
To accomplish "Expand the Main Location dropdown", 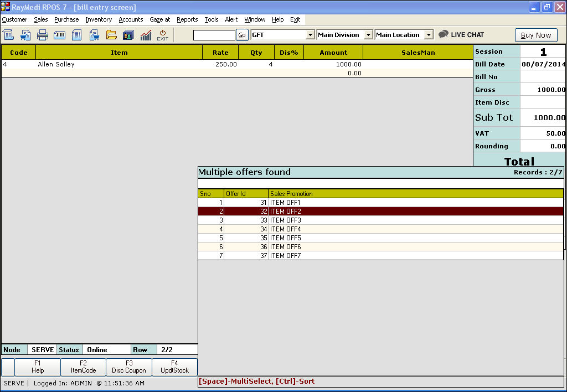I will coord(429,35).
